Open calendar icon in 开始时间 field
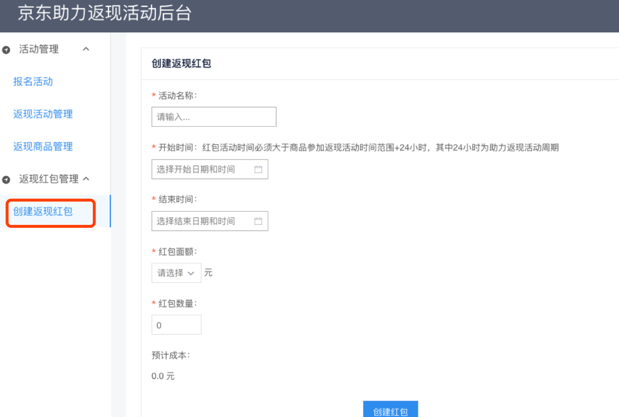Viewport: 619px width, 417px height. (x=258, y=169)
